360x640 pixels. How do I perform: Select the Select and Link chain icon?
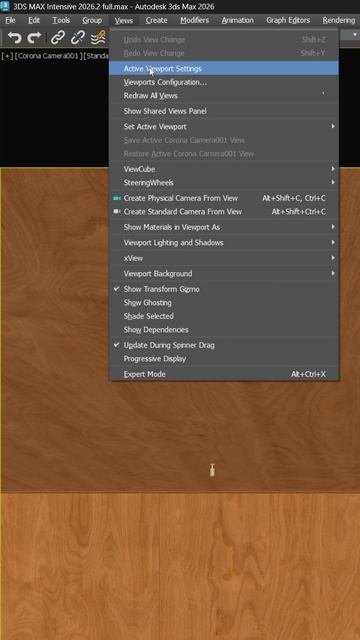tap(58, 38)
